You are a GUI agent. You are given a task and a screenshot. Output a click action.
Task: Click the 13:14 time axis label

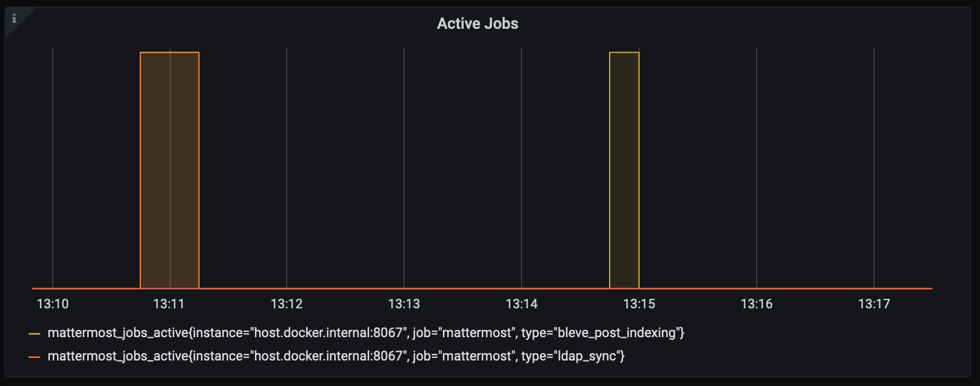pyautogui.click(x=522, y=304)
